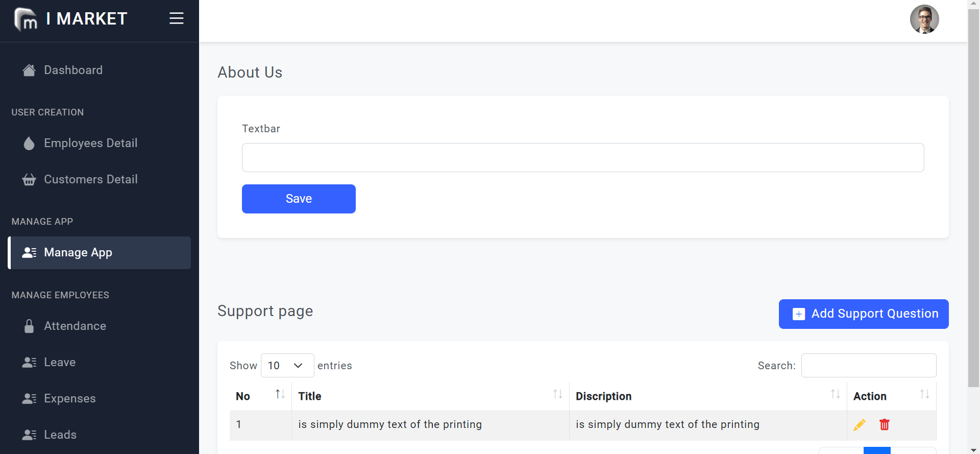This screenshot has width=980, height=454.
Task: Click Add Support Question button
Action: coord(863,314)
